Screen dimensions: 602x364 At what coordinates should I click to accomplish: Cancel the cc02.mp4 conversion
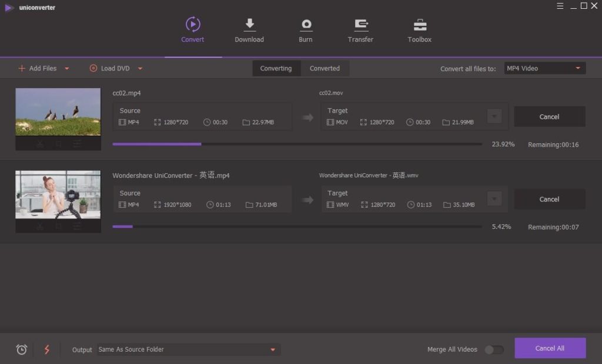(x=549, y=116)
